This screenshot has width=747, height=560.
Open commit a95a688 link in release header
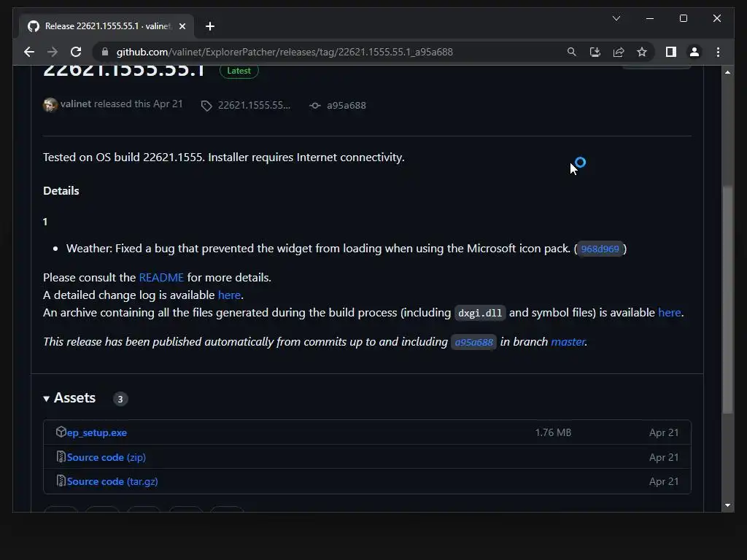(x=347, y=105)
